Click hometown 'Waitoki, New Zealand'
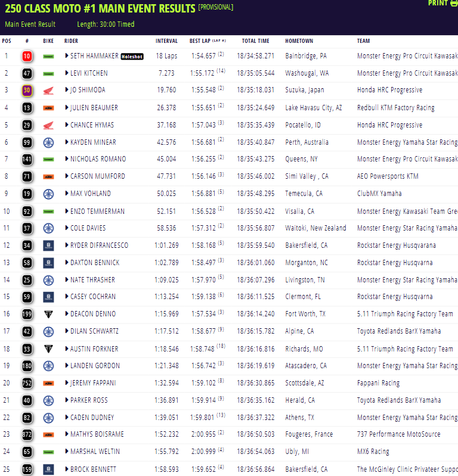The height and width of the screenshot is (476, 458). click(315, 228)
